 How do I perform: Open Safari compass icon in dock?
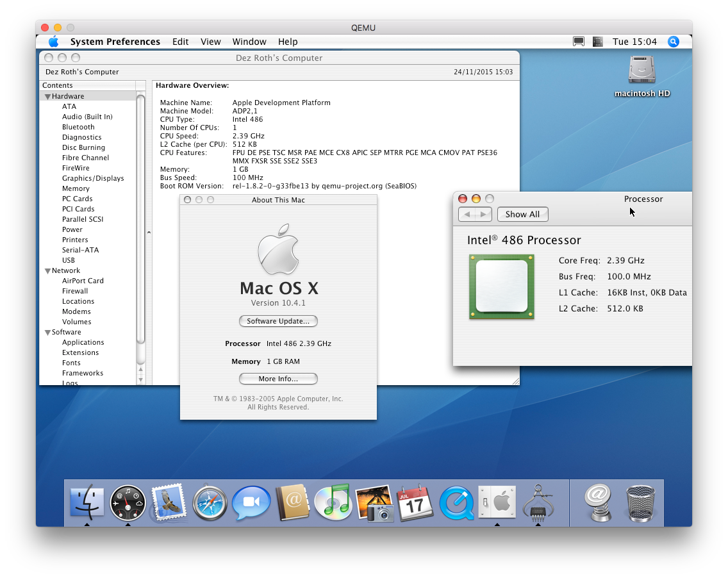210,502
